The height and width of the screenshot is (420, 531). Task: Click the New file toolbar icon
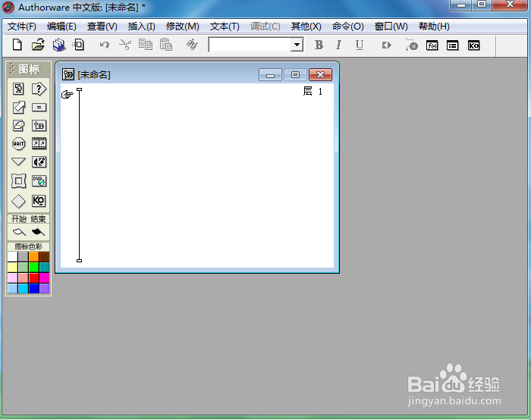pyautogui.click(x=17, y=45)
